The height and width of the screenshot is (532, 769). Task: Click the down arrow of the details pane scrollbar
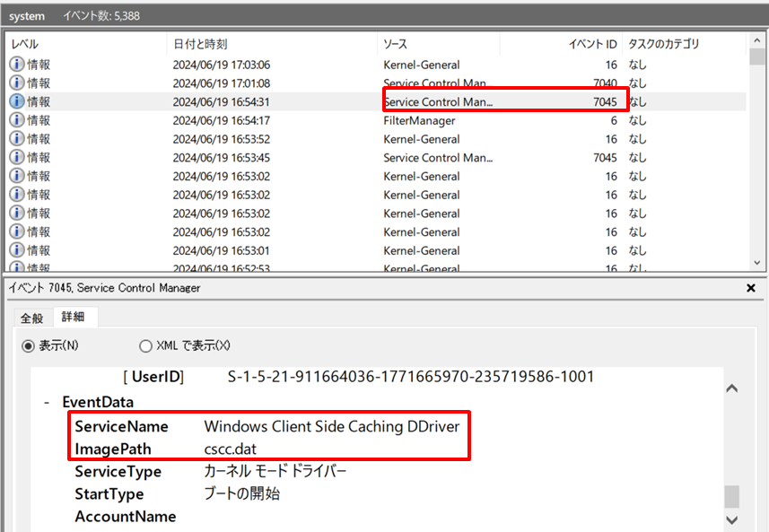point(730,519)
